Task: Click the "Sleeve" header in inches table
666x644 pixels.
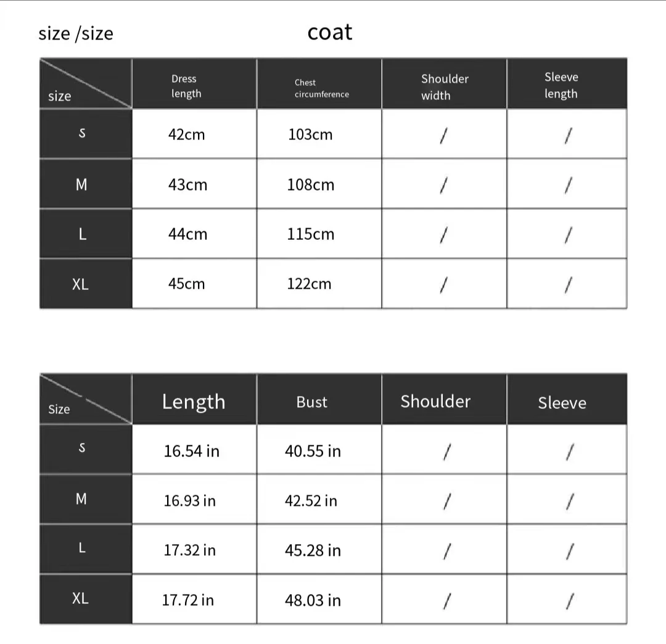Action: coord(562,403)
